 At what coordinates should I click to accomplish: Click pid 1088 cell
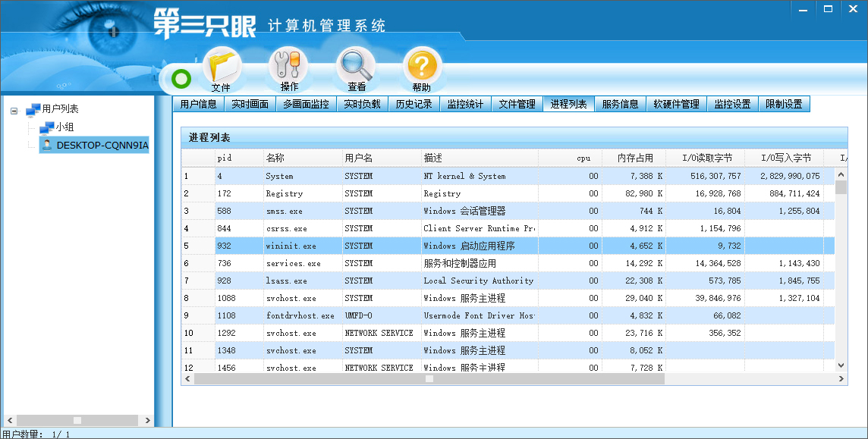(x=239, y=298)
